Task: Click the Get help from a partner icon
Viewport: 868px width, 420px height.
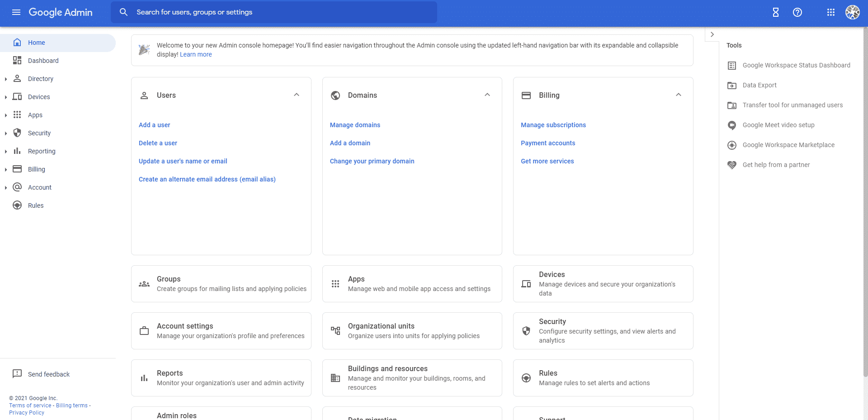Action: coord(732,165)
